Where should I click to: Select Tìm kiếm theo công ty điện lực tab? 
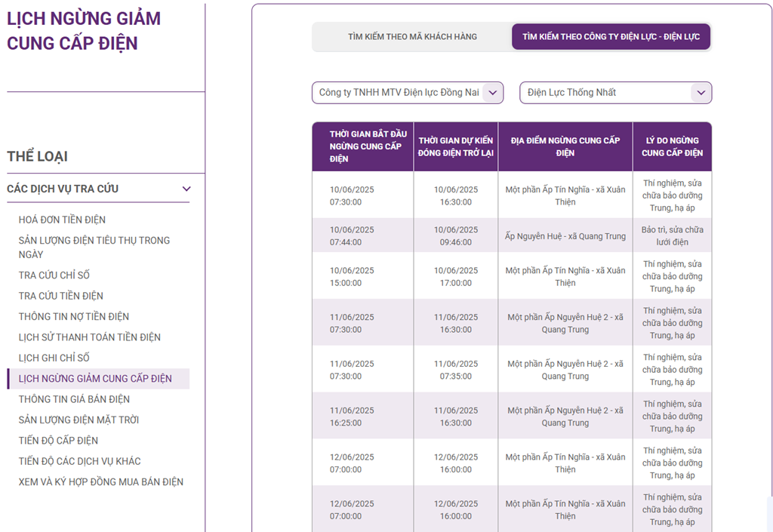tap(611, 36)
